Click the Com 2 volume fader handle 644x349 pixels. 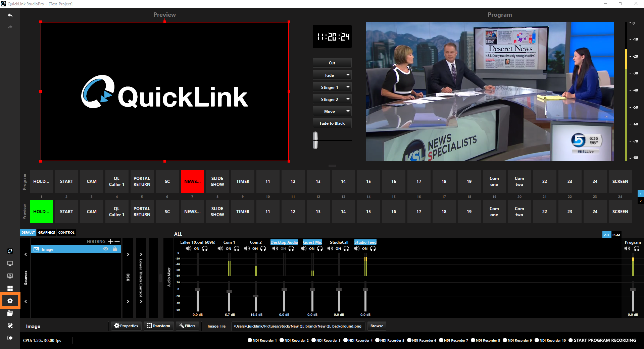pos(256,296)
